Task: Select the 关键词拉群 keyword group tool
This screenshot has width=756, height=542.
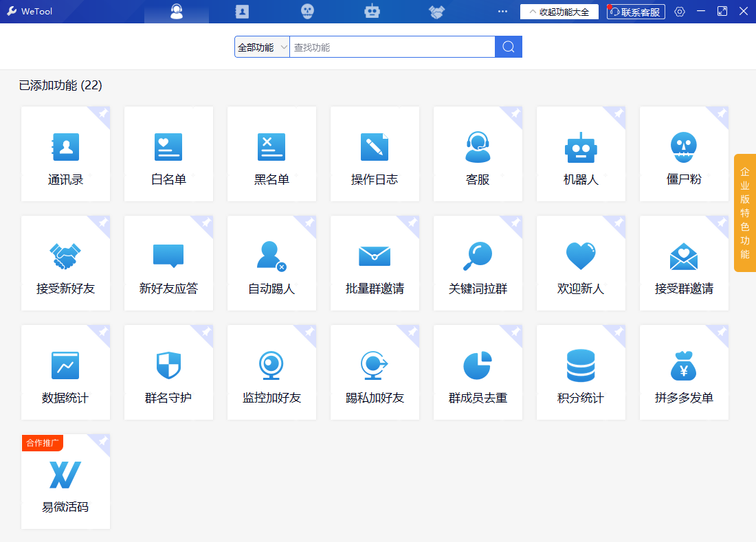Action: [478, 262]
